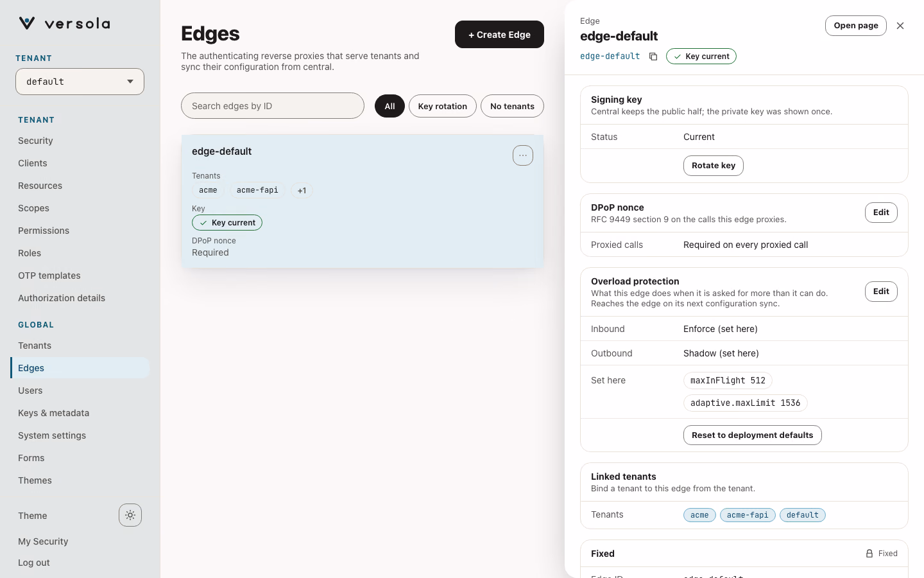The width and height of the screenshot is (924, 578).
Task: Open the edge-default card more options menu
Action: [x=523, y=155]
